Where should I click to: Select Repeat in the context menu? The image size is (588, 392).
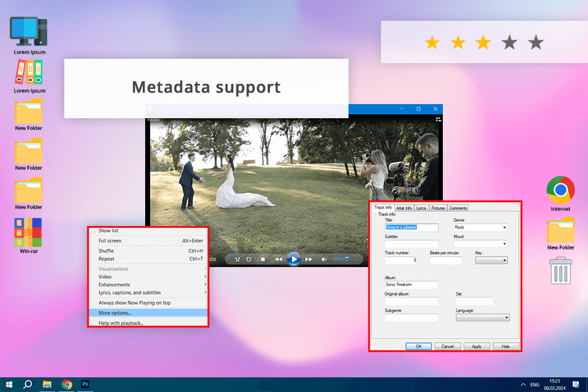pos(148,259)
